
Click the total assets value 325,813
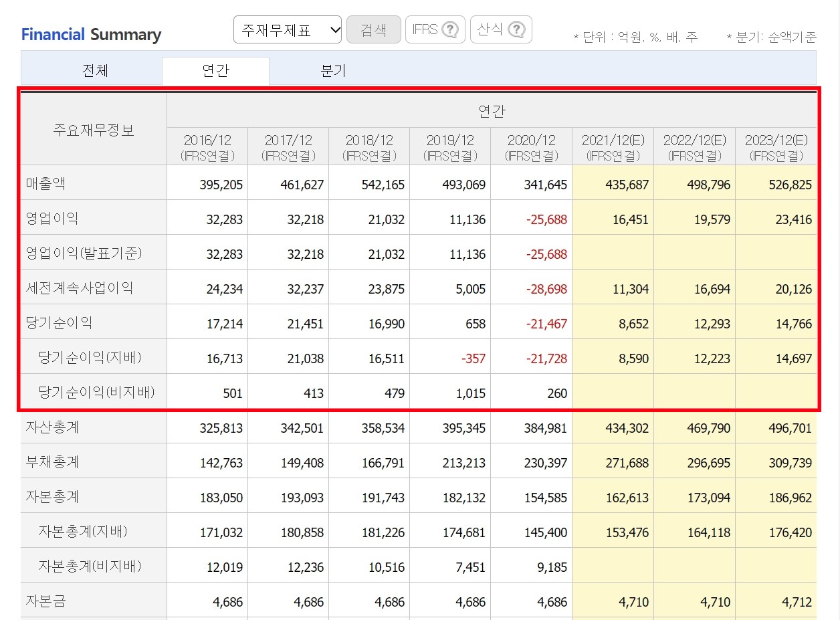[x=221, y=429]
